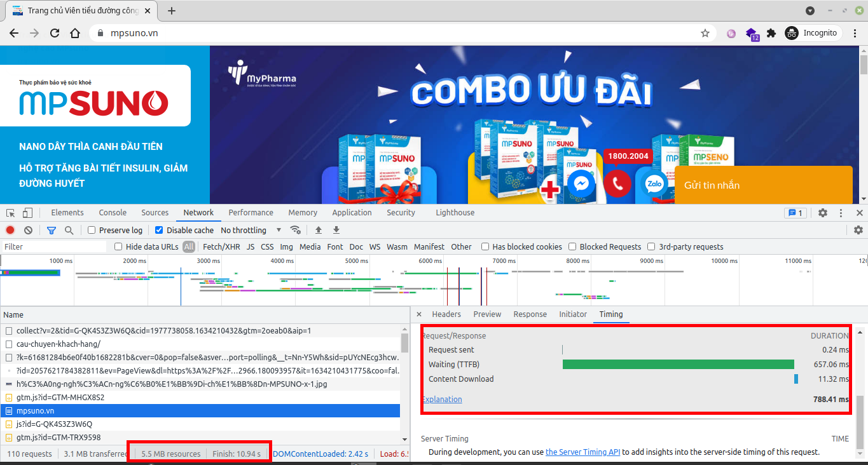
Task: Enable the Preserve log checkbox
Action: tap(92, 230)
